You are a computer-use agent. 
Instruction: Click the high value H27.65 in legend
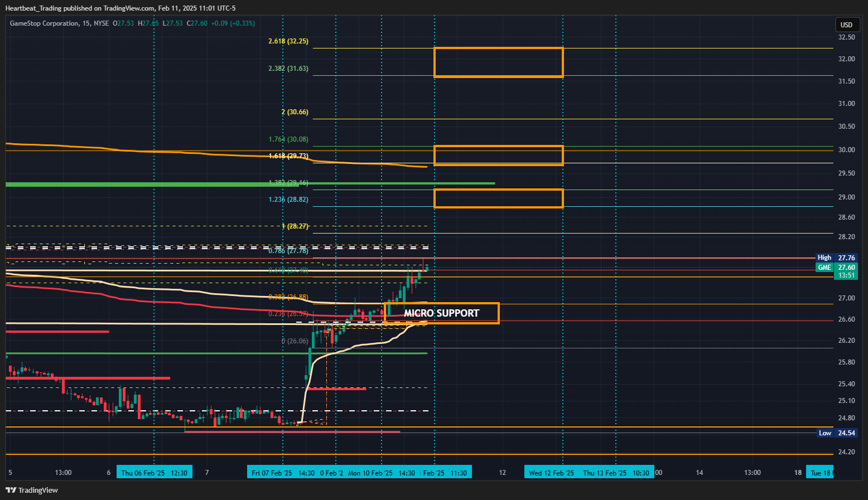click(x=148, y=23)
